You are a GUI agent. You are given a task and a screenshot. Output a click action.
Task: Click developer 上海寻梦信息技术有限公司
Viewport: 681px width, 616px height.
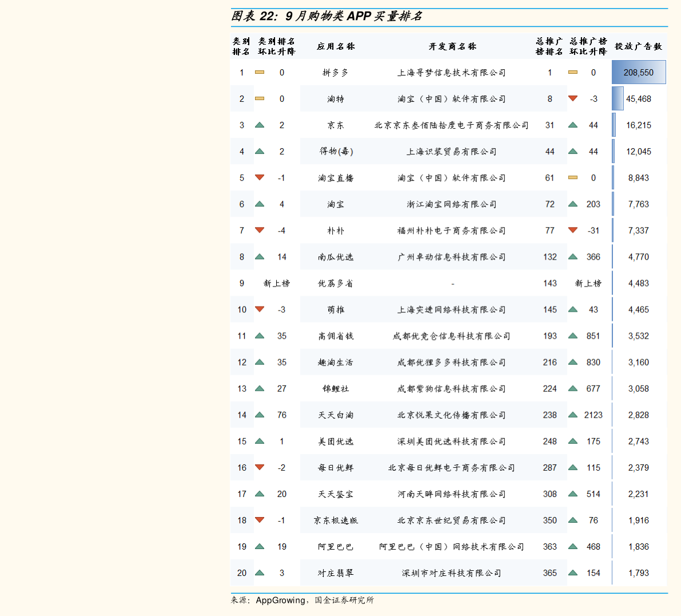point(452,73)
